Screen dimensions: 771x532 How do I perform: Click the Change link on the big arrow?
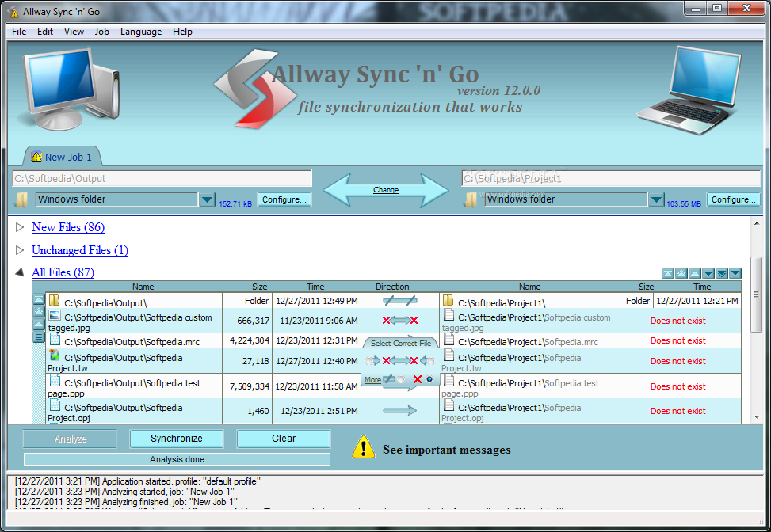coord(386,190)
